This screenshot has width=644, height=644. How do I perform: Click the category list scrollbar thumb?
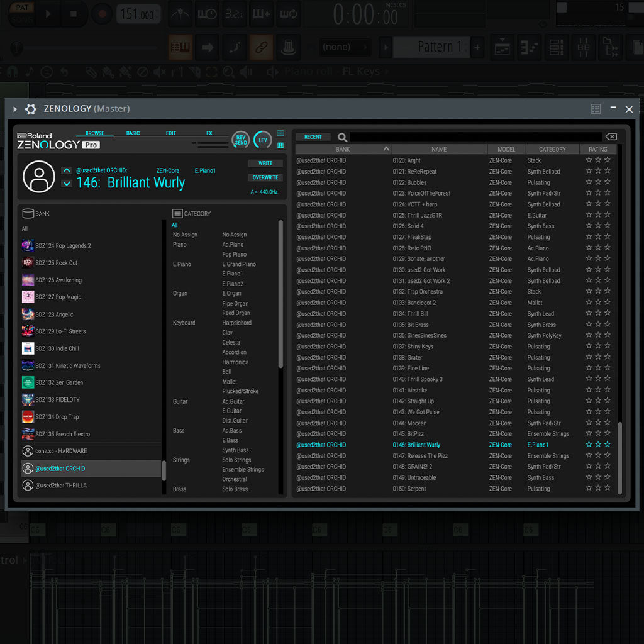point(280,294)
